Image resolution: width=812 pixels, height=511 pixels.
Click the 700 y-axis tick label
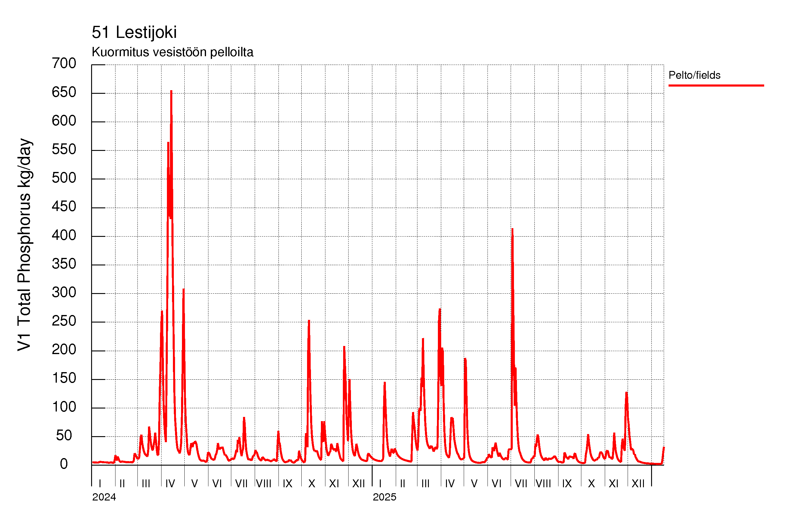point(64,63)
